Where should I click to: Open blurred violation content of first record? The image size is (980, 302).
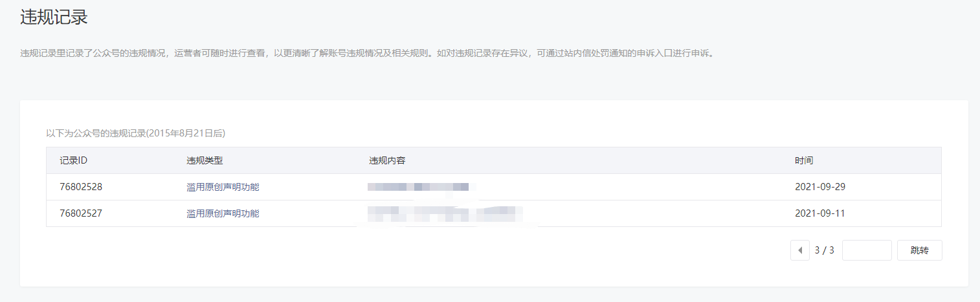[x=418, y=187]
